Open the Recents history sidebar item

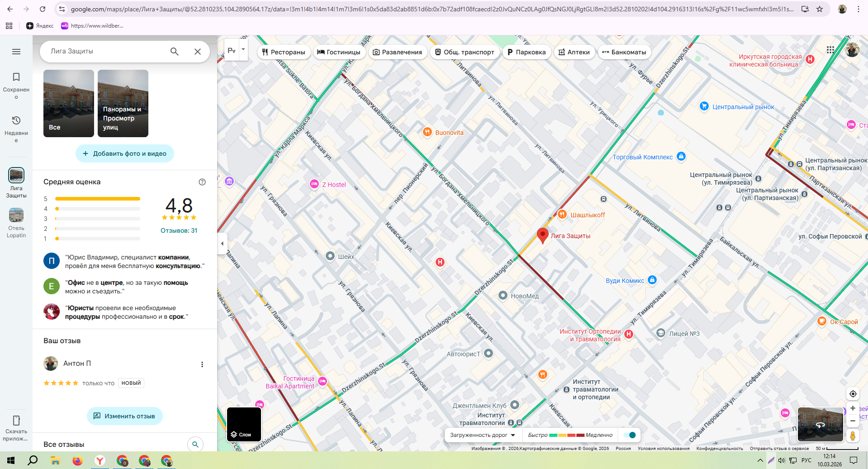(x=16, y=129)
